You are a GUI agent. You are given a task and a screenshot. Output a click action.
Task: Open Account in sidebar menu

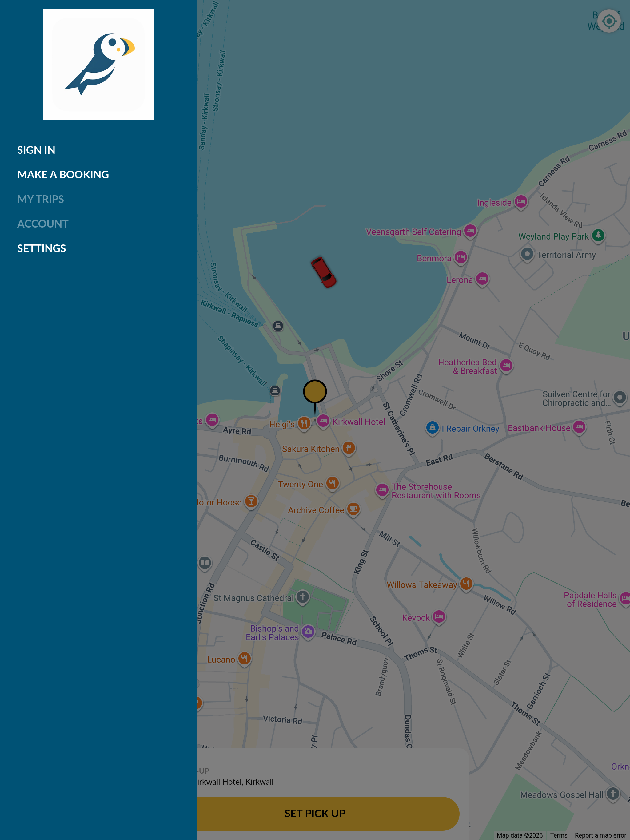click(43, 224)
